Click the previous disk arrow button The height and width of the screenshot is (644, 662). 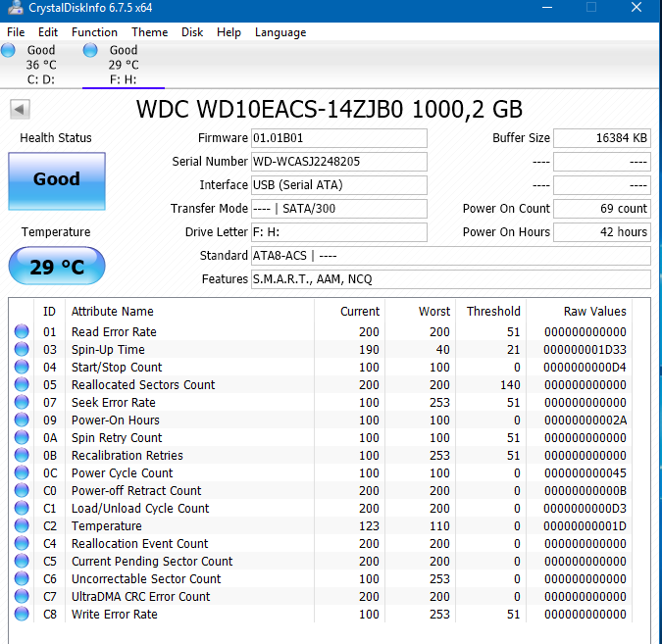[x=20, y=110]
